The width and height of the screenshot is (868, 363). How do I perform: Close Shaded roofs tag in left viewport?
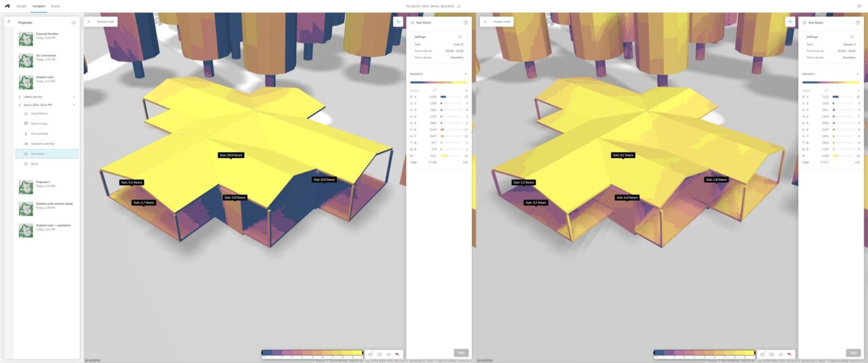pos(89,21)
